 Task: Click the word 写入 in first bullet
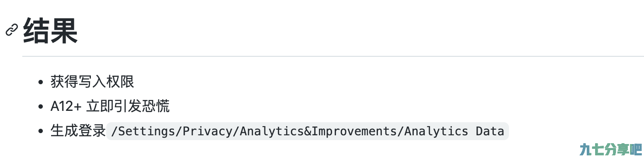tap(92, 82)
